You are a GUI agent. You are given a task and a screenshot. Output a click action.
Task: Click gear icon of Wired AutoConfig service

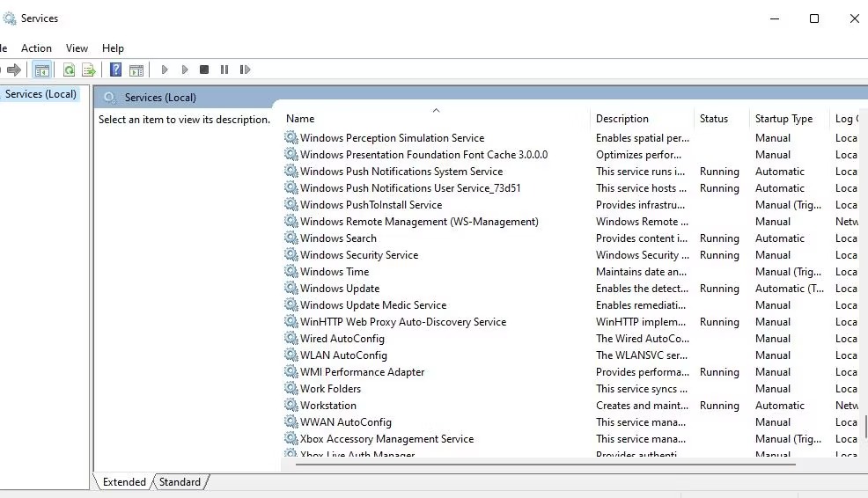pos(291,339)
